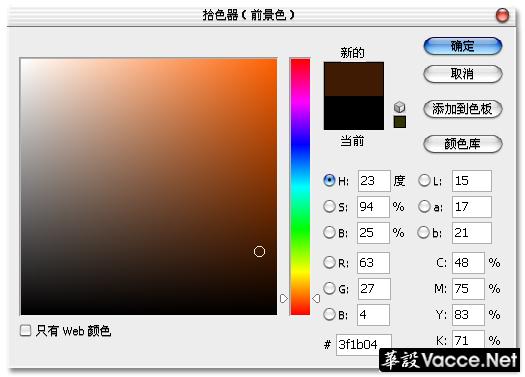
Task: Click the web-safe color cube warning icon
Action: (399, 107)
